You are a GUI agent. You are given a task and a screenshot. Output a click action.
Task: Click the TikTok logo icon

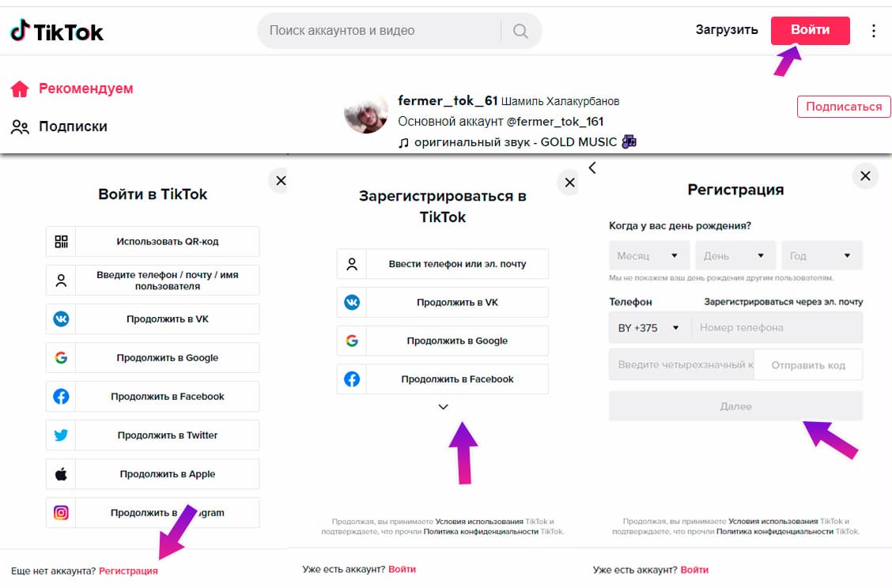coord(17,30)
